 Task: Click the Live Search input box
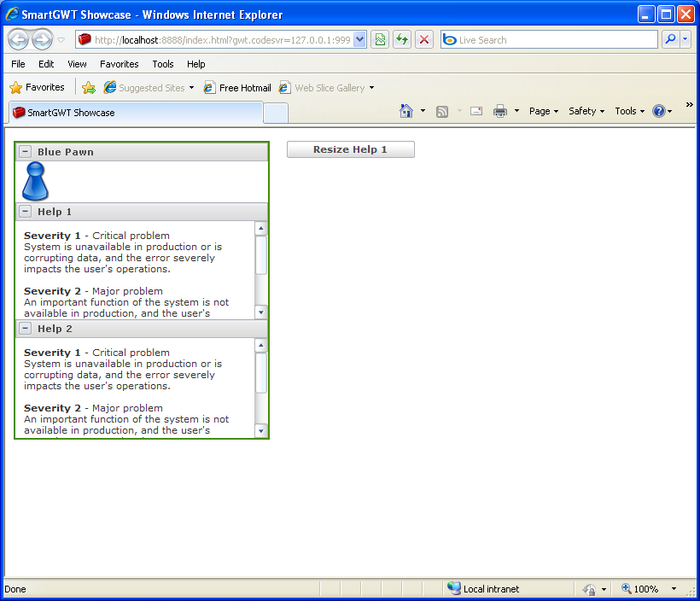(x=549, y=40)
